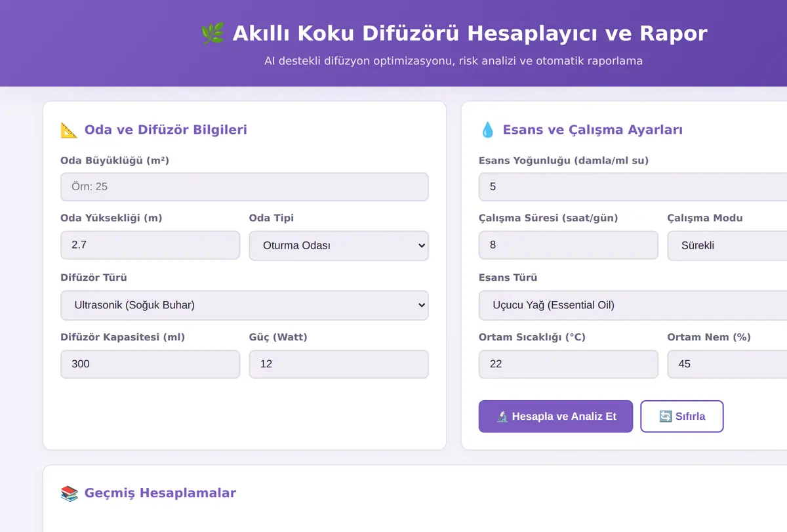
Task: Click the Esans ve Çalışma Ayarları heading
Action: pos(593,130)
